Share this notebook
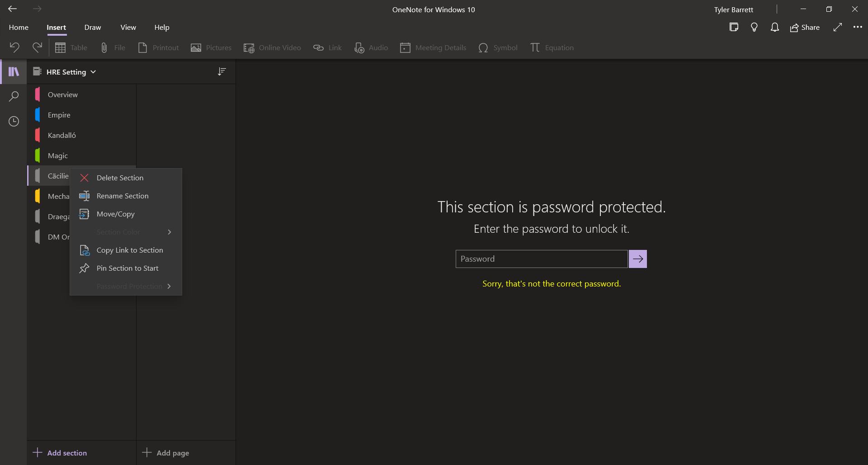 805,28
